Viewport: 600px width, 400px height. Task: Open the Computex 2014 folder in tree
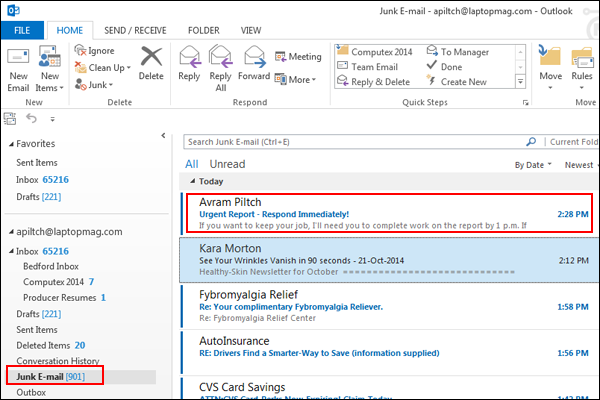[58, 282]
